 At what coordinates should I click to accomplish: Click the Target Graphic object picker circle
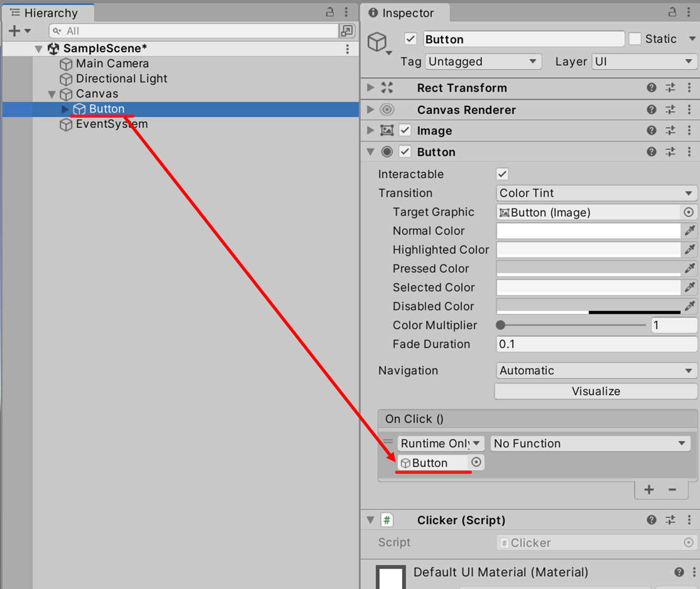[688, 212]
